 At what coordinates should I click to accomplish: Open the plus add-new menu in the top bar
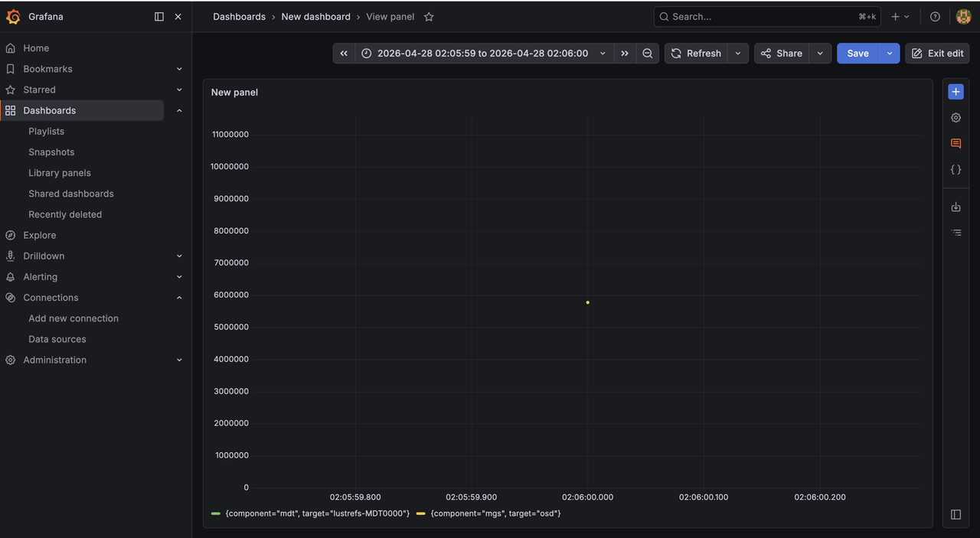[900, 16]
